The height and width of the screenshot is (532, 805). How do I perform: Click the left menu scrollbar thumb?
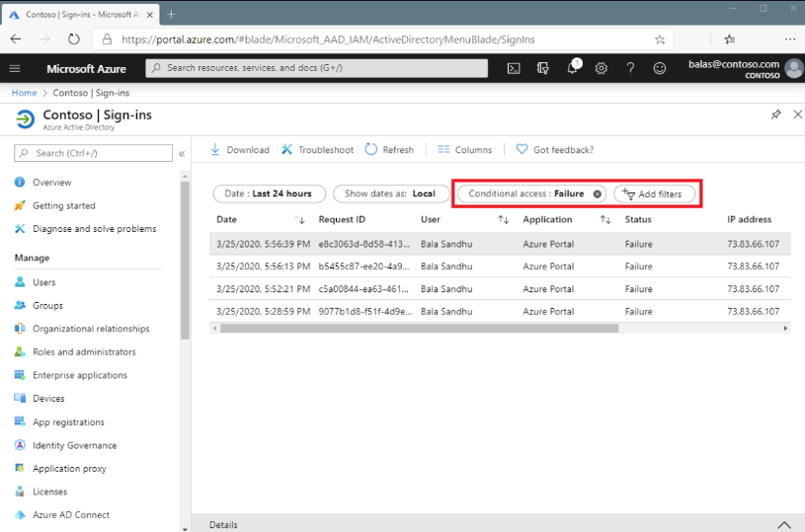(186, 261)
